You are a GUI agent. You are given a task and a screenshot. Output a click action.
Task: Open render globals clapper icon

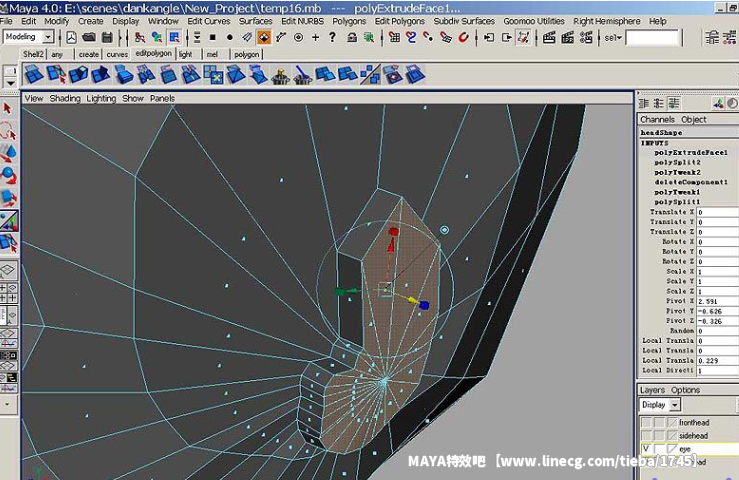(x=586, y=37)
